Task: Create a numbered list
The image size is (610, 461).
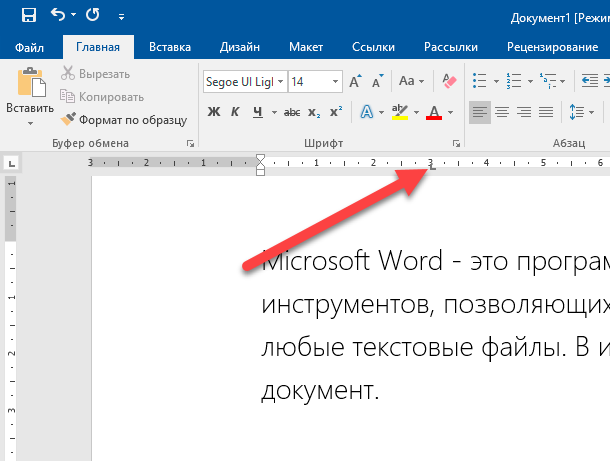Action: (514, 81)
